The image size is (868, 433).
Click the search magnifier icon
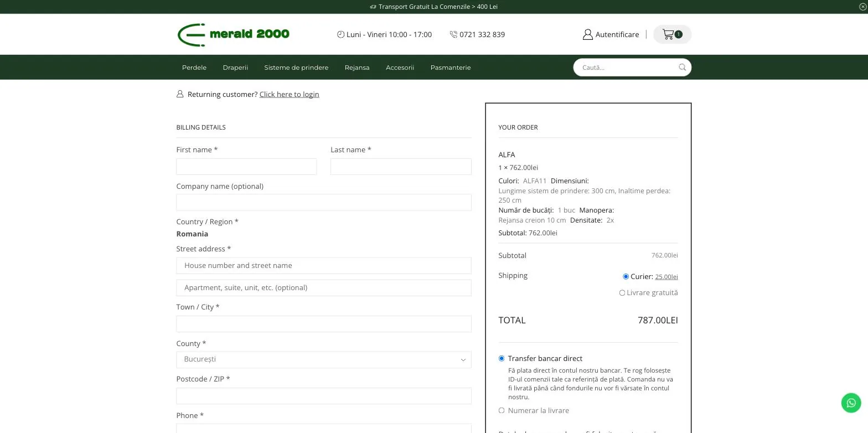(682, 68)
